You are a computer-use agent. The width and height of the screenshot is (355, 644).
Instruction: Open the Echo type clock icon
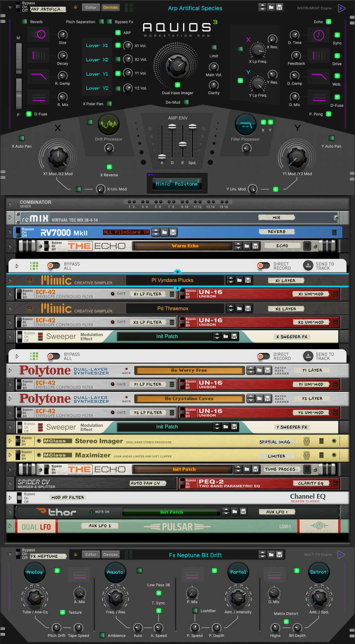point(319,35)
